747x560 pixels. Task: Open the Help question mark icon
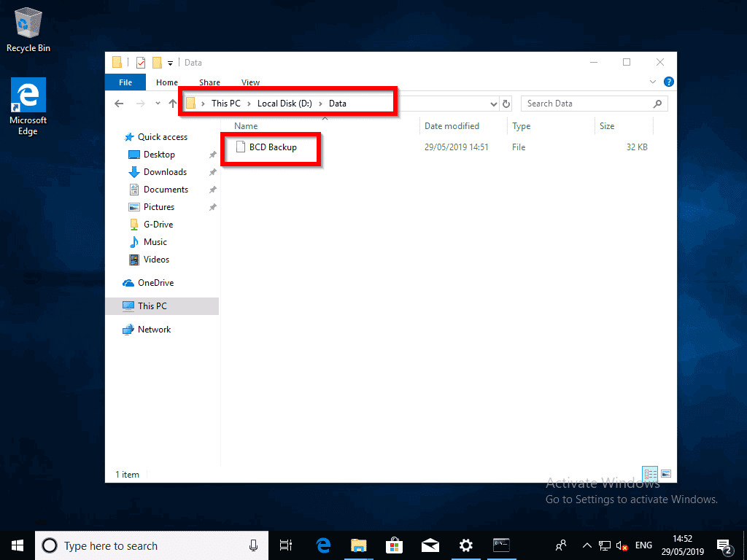click(x=668, y=82)
